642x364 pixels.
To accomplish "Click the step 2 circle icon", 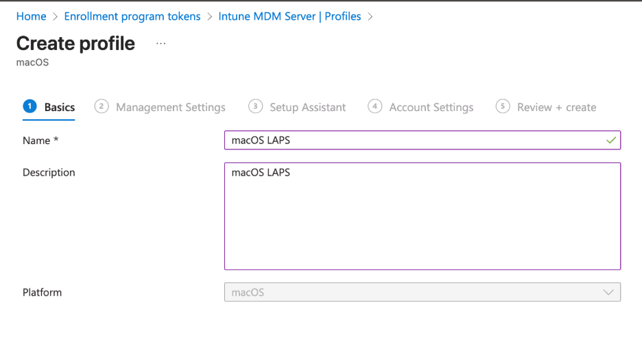I will coord(102,106).
